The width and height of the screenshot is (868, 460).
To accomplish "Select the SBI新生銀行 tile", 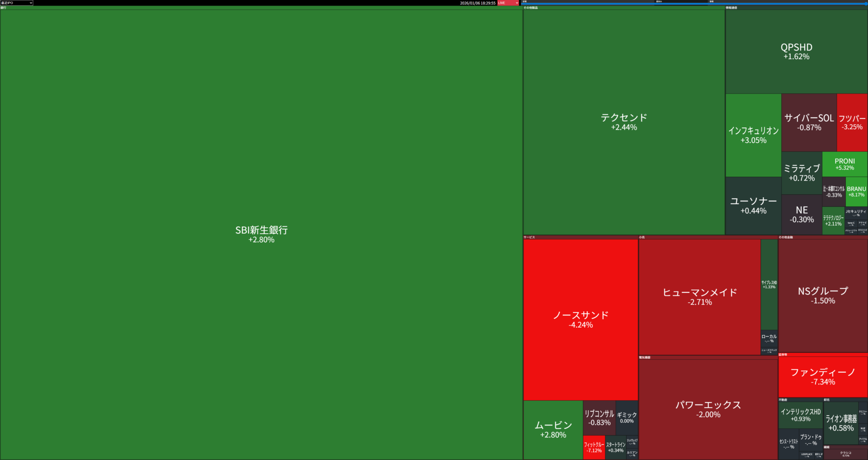I will 261,234.
